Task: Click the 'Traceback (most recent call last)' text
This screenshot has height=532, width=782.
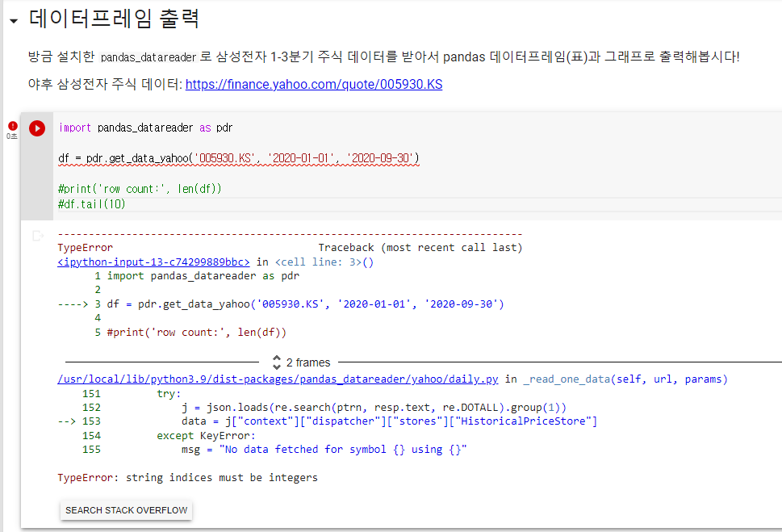Action: click(x=420, y=248)
